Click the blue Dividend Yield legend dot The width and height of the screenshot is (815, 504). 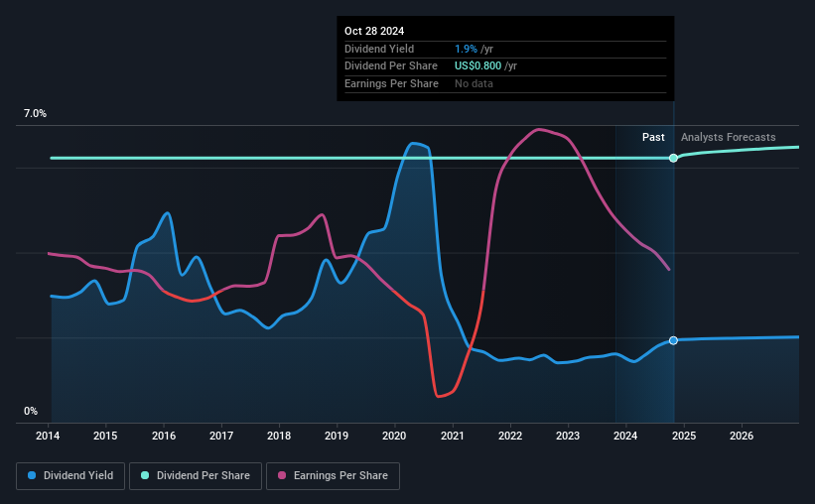(32, 475)
